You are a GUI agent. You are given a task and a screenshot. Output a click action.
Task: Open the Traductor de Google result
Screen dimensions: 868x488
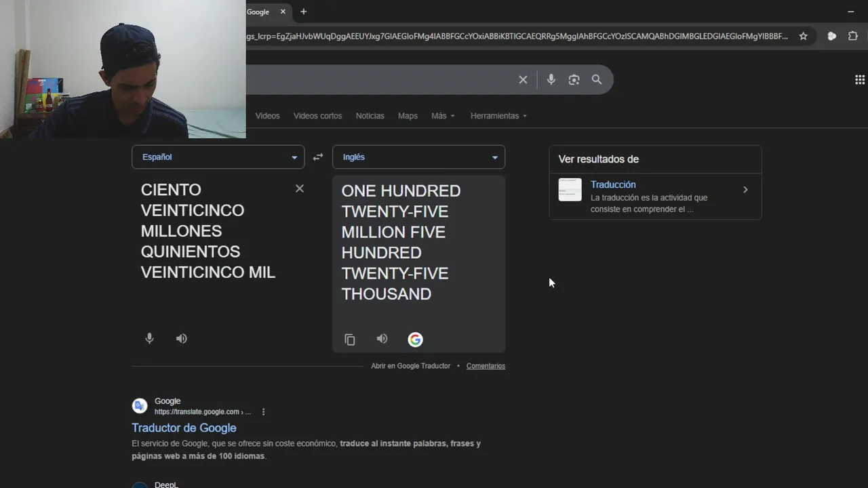click(x=184, y=428)
